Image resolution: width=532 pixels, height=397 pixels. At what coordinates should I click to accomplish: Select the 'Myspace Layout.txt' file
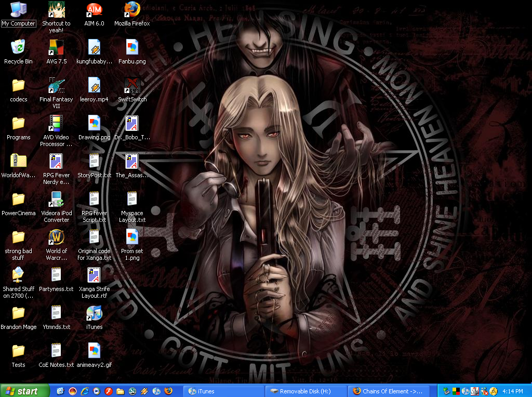[x=132, y=206]
